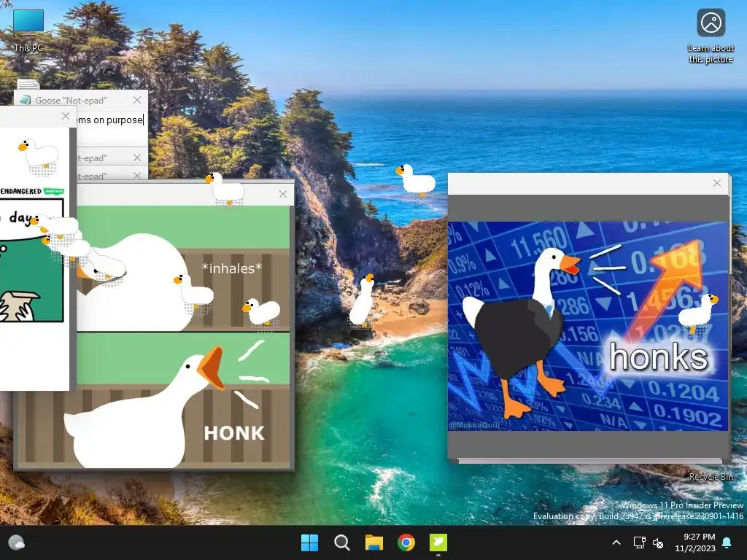747x560 pixels.
Task: Select the This PC desktop icon
Action: tap(28, 30)
